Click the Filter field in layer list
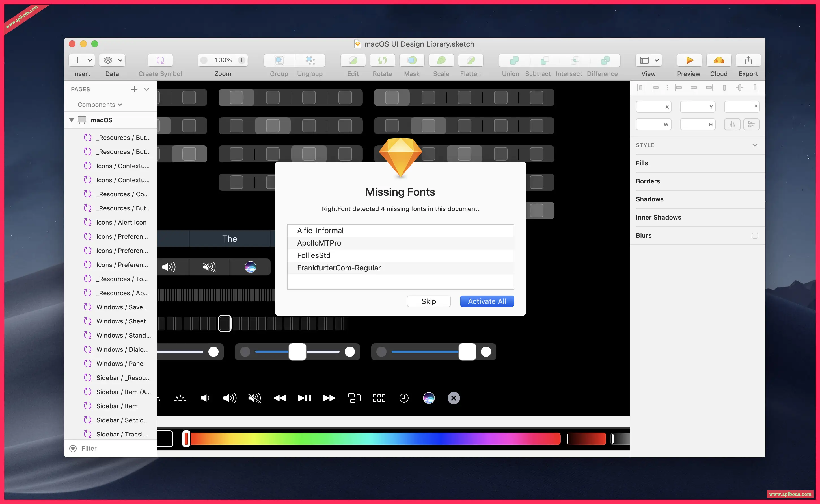The width and height of the screenshot is (820, 504). tap(111, 449)
